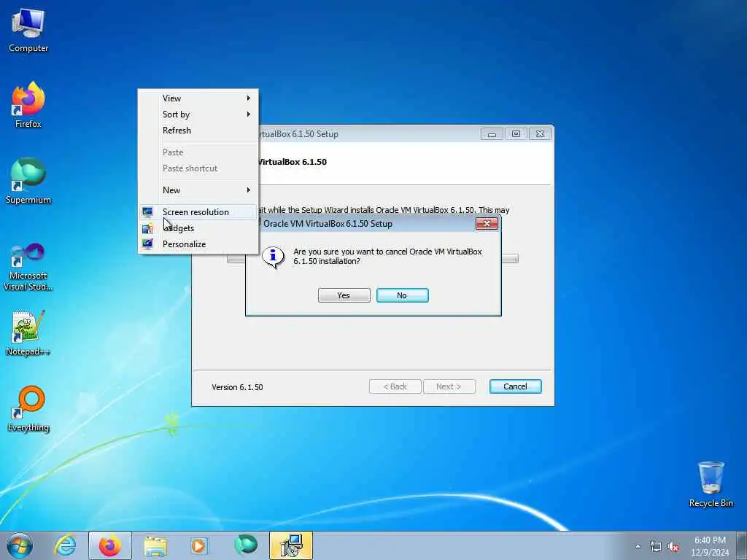
Task: Minimize the VirtualBox Setup window
Action: 492,134
